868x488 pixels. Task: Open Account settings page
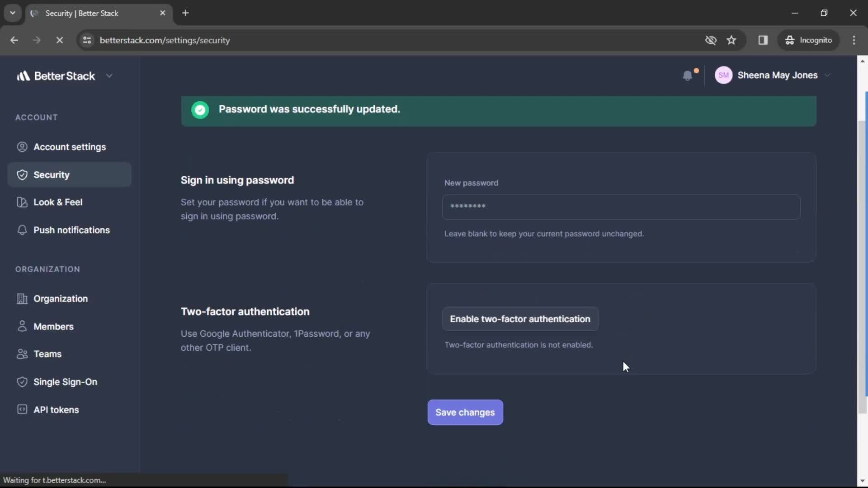pyautogui.click(x=70, y=146)
